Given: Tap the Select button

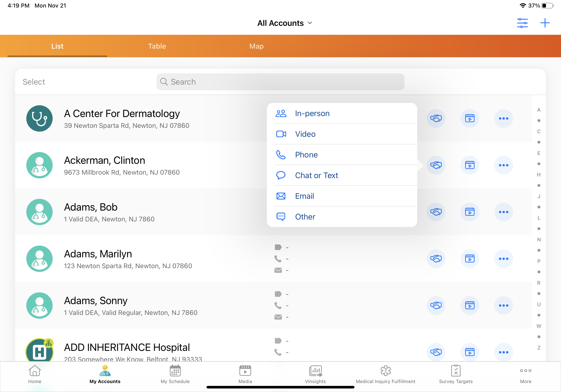Looking at the screenshot, I should click(34, 82).
